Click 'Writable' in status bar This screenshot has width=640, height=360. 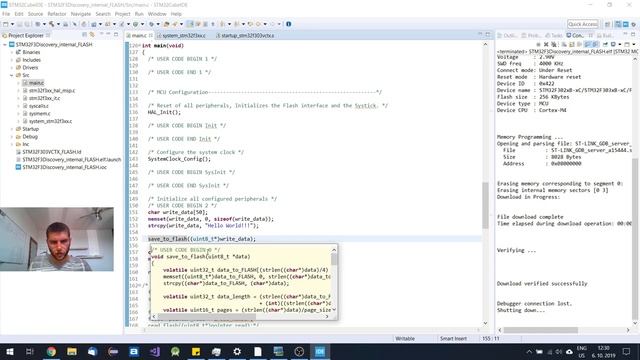[x=405, y=338]
